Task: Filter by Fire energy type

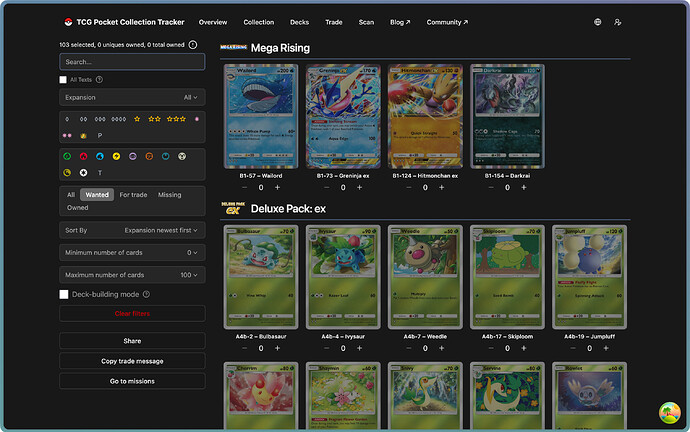Action: pos(83,156)
